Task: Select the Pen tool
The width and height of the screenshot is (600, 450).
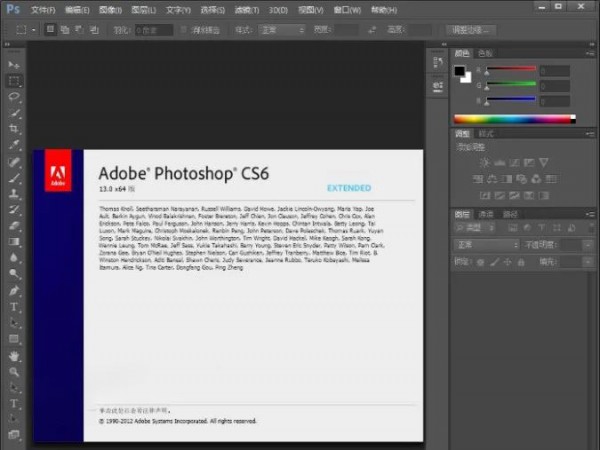Action: tap(14, 290)
